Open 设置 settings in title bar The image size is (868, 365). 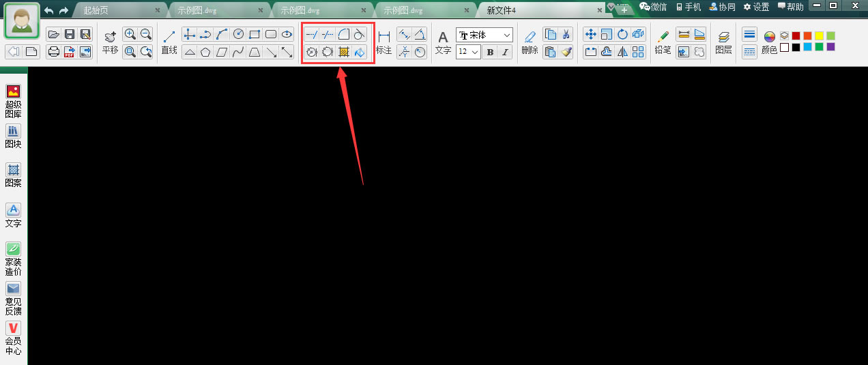(756, 7)
